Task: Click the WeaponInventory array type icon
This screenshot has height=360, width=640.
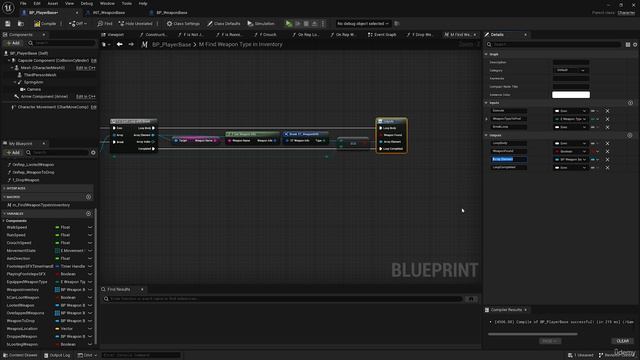Action: click(x=57, y=290)
